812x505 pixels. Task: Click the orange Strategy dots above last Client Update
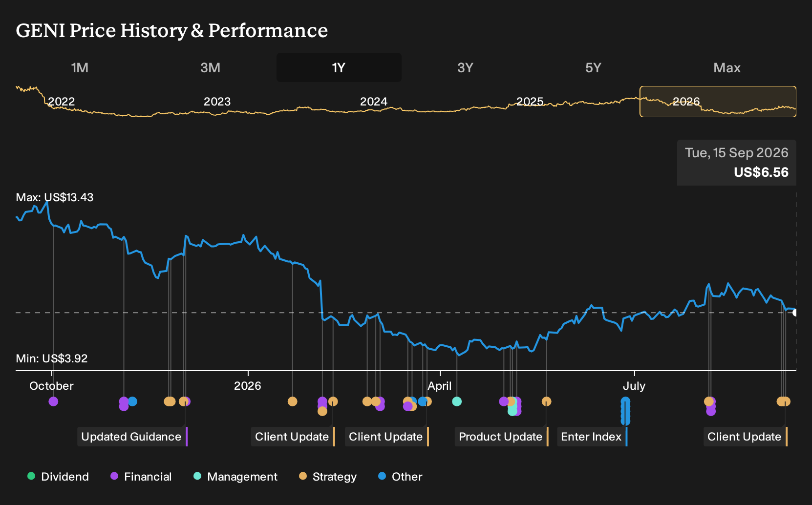coord(784,401)
